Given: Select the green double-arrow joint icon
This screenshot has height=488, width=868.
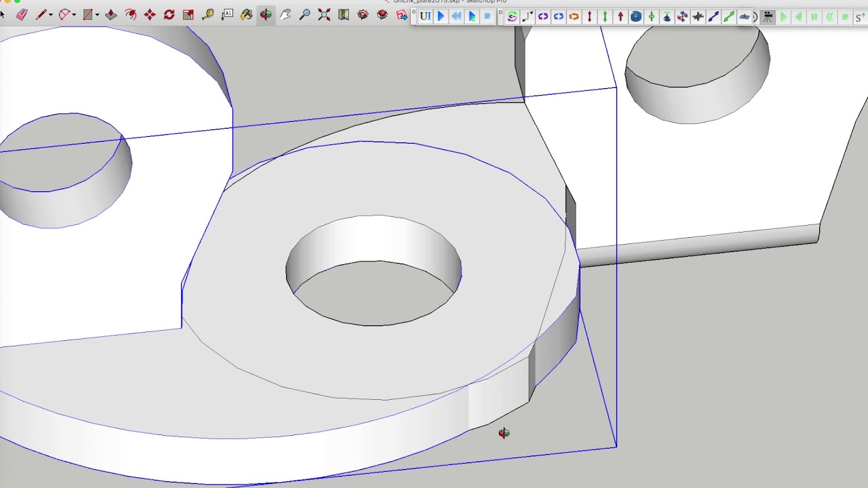Looking at the screenshot, I should (x=605, y=17).
